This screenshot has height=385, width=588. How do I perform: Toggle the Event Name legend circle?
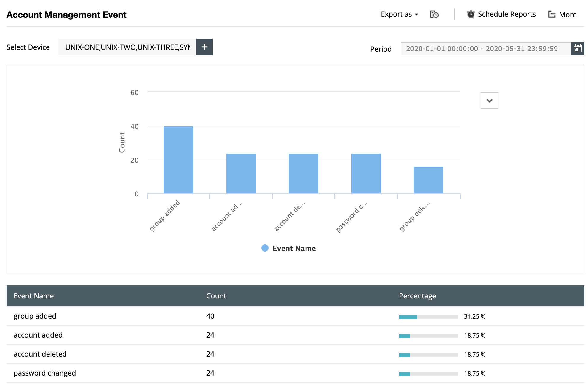(x=265, y=248)
